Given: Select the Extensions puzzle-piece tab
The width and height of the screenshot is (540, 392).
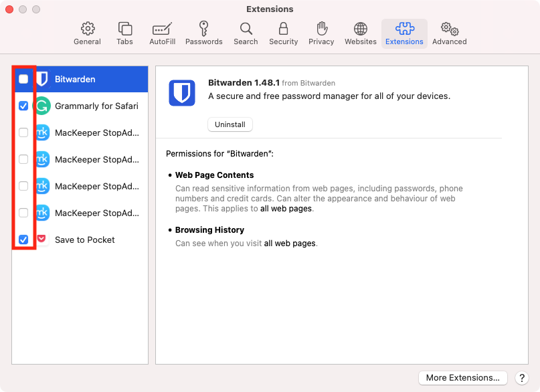Looking at the screenshot, I should coord(404,33).
